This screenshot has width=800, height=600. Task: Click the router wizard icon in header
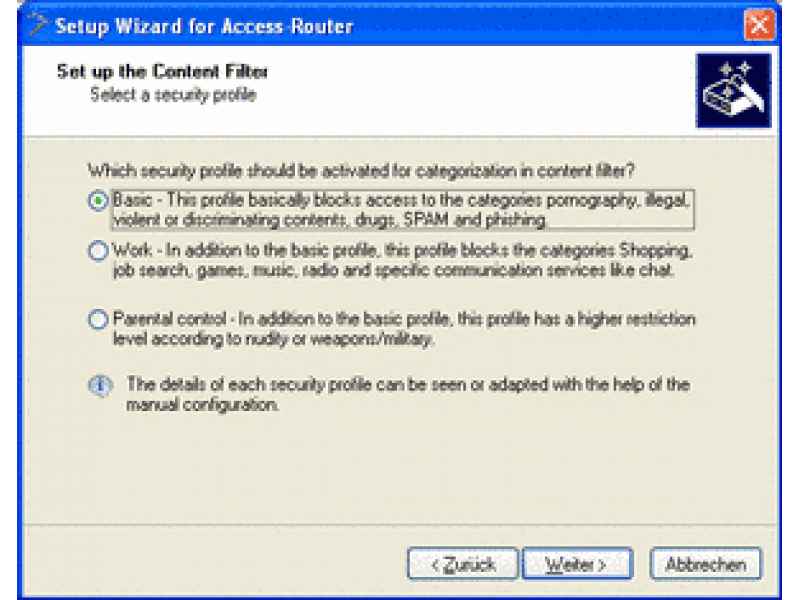point(733,90)
